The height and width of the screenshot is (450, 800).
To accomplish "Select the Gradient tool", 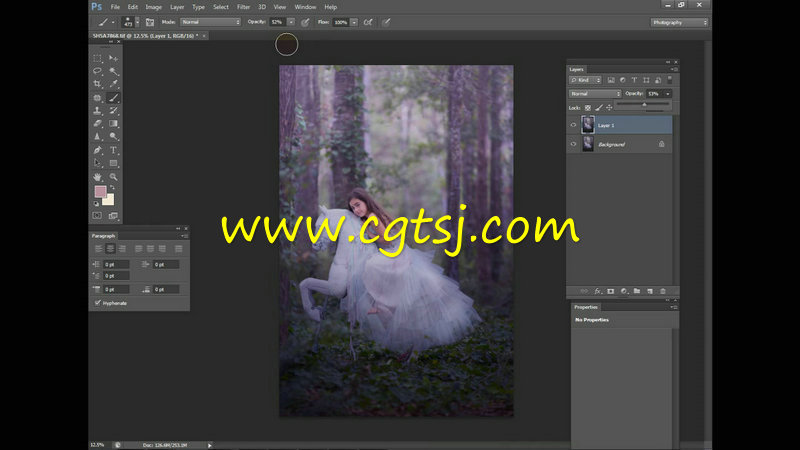I will coord(113,123).
